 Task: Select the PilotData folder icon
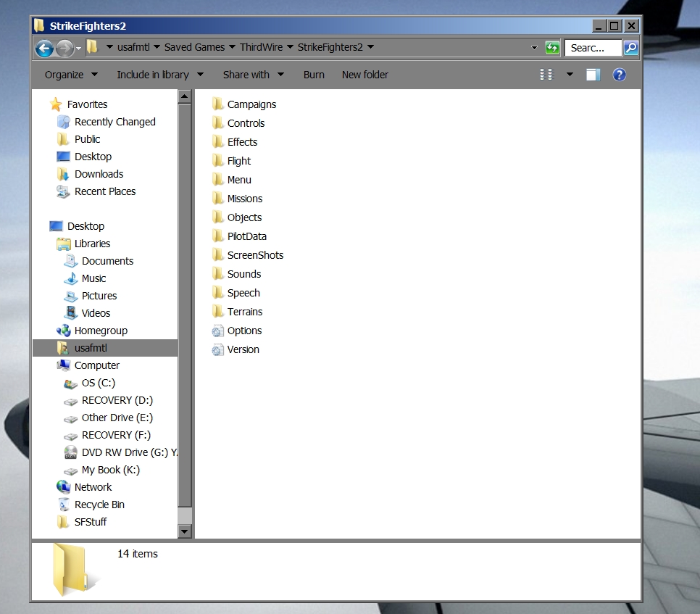[217, 236]
